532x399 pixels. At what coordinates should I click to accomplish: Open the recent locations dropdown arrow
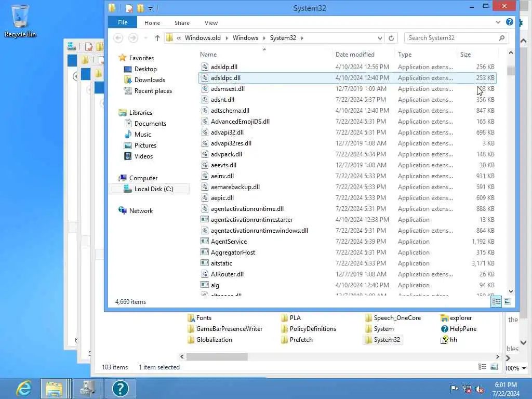pos(145,38)
